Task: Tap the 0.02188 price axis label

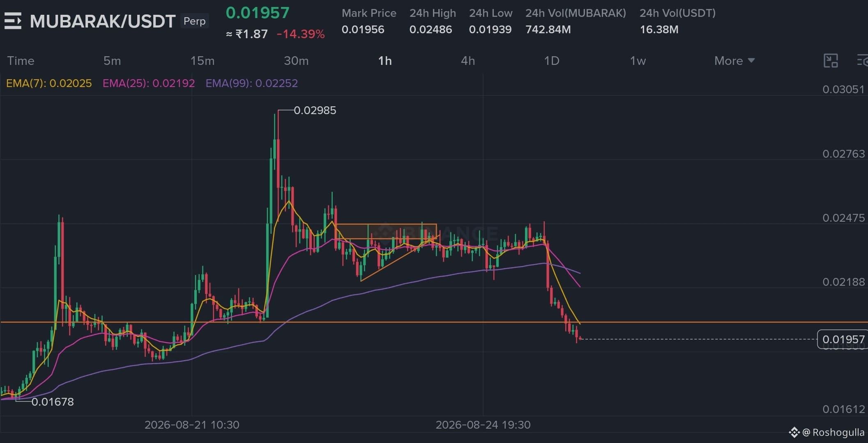Action: click(844, 282)
